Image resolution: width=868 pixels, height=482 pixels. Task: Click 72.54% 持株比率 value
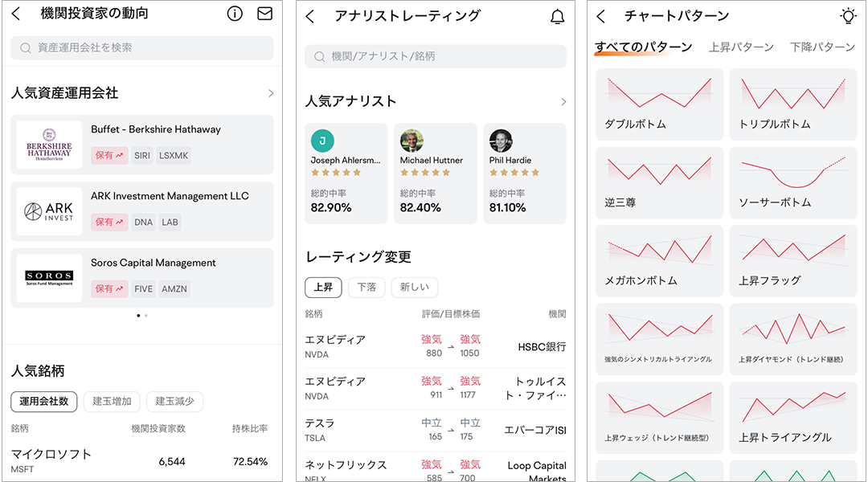(x=250, y=462)
